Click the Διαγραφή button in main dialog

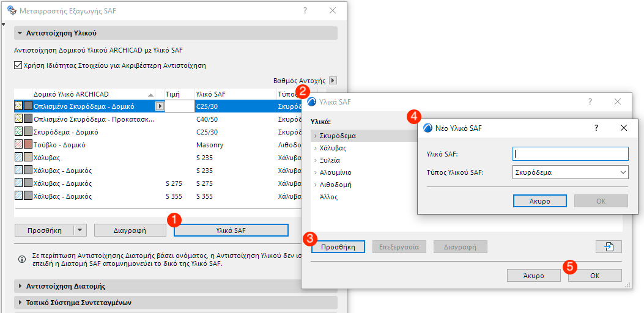tap(130, 230)
